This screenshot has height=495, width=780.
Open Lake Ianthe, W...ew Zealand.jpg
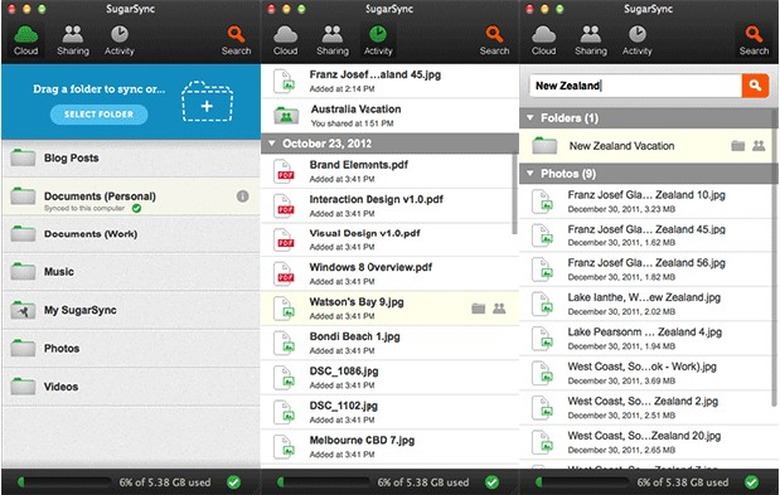[x=645, y=304]
